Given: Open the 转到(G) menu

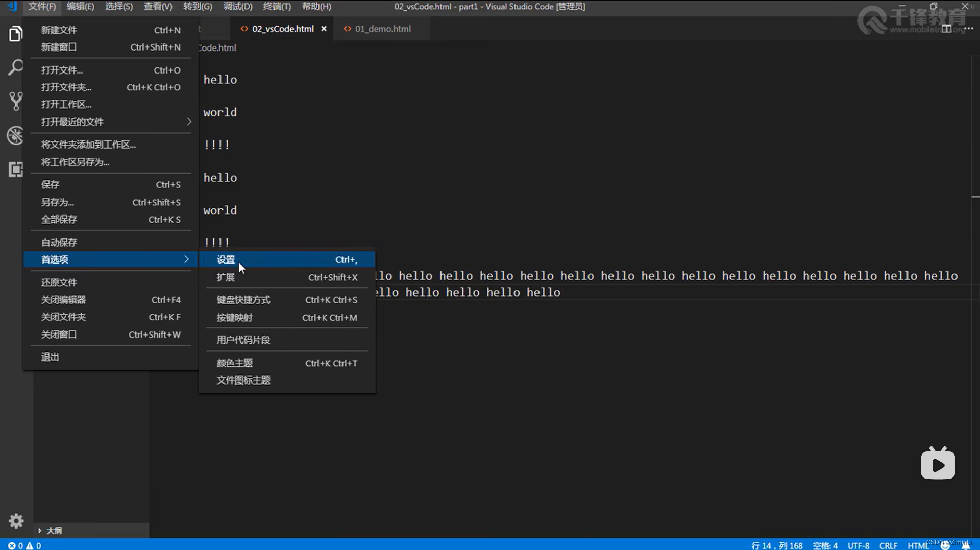Looking at the screenshot, I should [198, 7].
